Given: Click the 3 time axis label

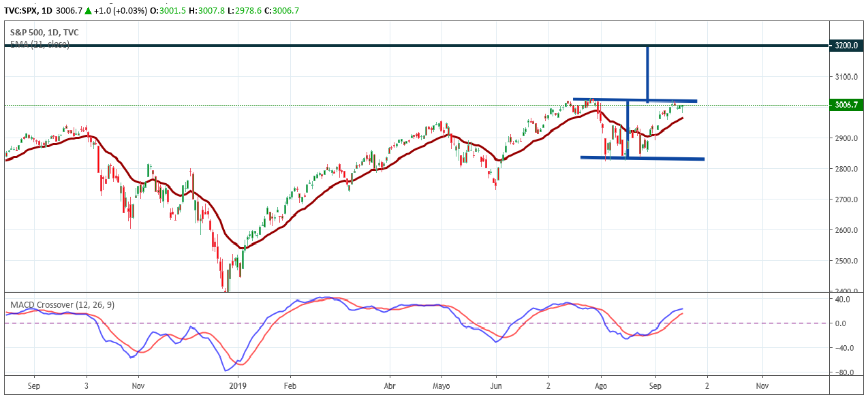Looking at the screenshot, I should click(x=87, y=385).
